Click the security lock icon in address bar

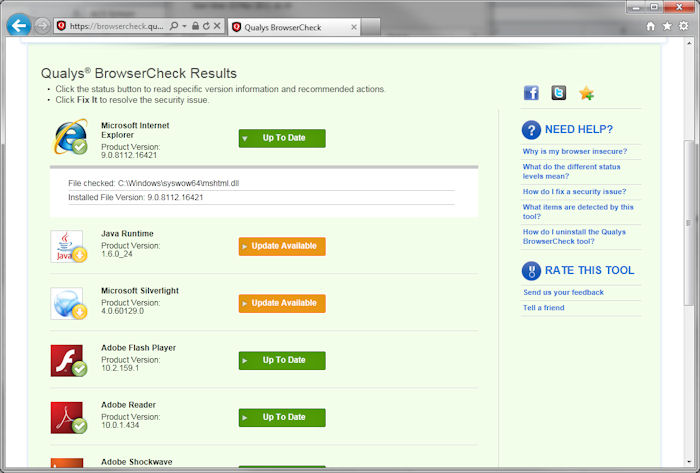(x=195, y=26)
